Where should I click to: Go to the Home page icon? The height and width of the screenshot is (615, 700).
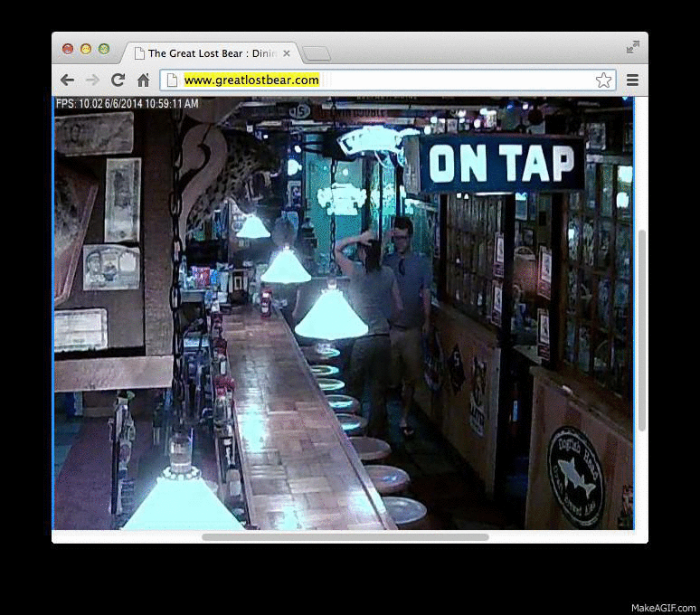pos(143,80)
